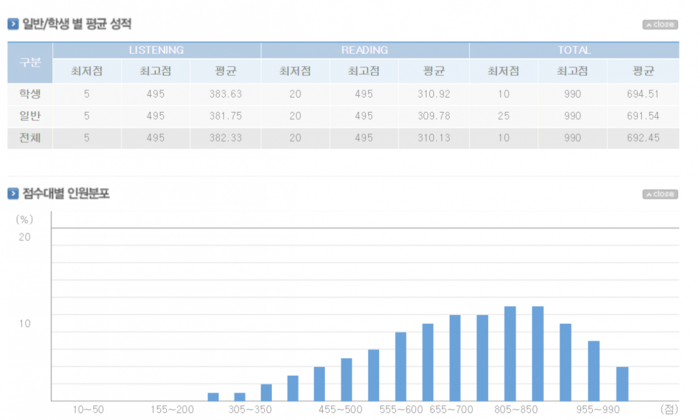Click the 학생 row label
Image resolution: width=700 pixels, height=420 pixels.
point(30,94)
